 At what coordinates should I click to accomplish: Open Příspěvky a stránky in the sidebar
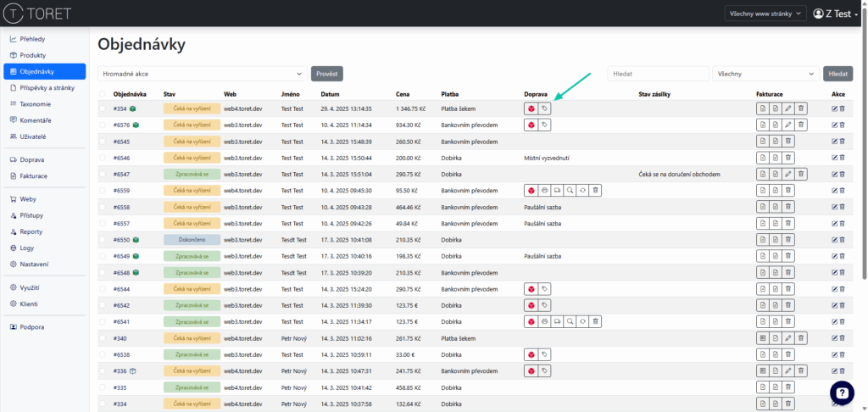[x=44, y=87]
